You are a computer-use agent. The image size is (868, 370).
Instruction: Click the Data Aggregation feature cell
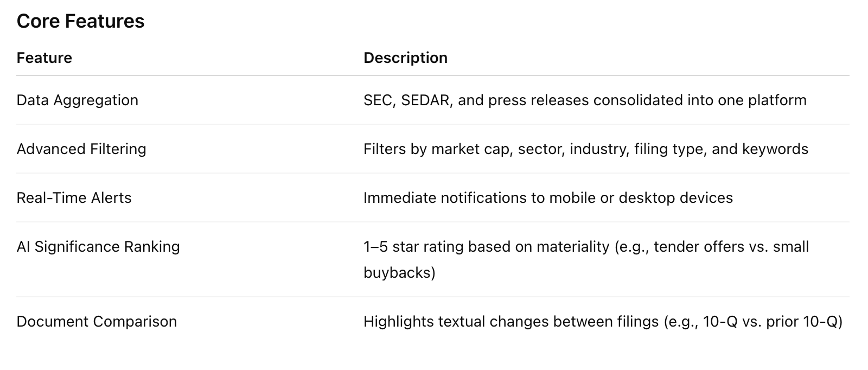[x=77, y=100]
